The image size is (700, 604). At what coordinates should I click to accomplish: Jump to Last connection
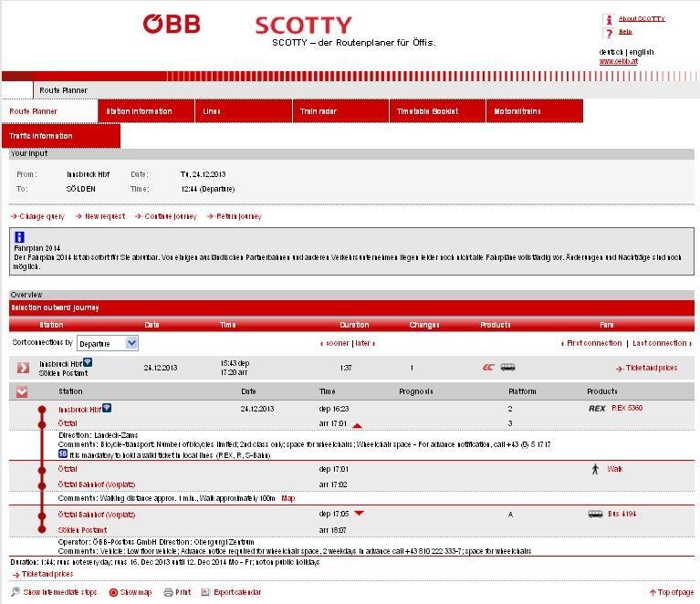pyautogui.click(x=662, y=343)
